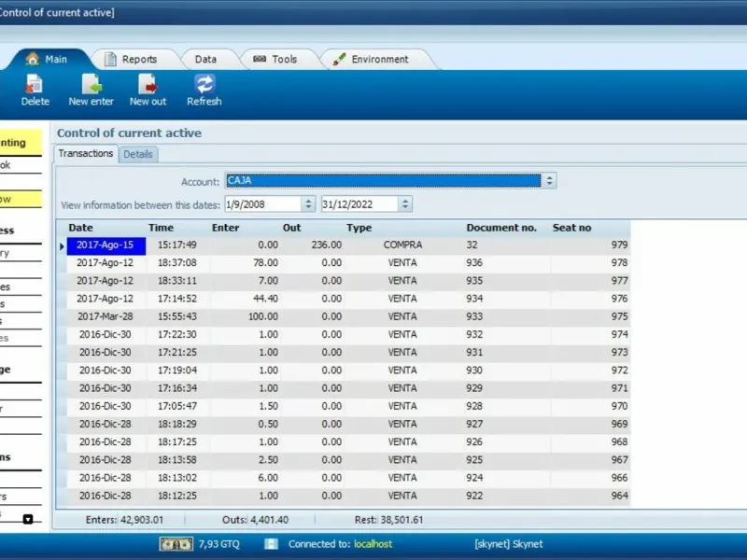Image resolution: width=747 pixels, height=560 pixels.
Task: Sort by the Seat no column header
Action: [x=571, y=228]
